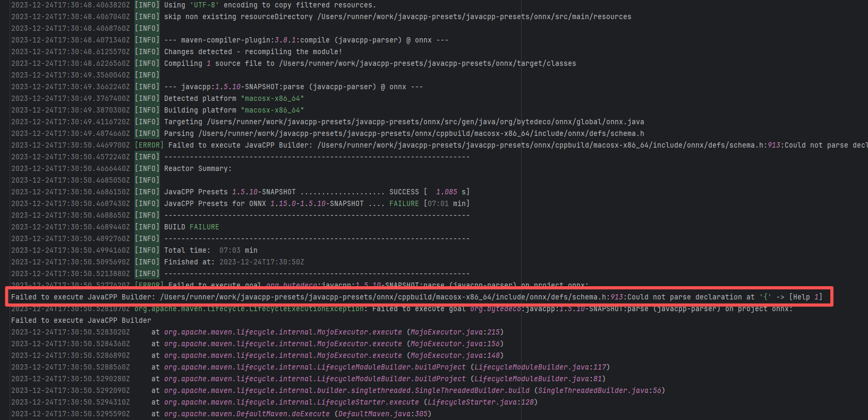Open the SingleThreadedBuilder.java:56 link

coord(600,390)
